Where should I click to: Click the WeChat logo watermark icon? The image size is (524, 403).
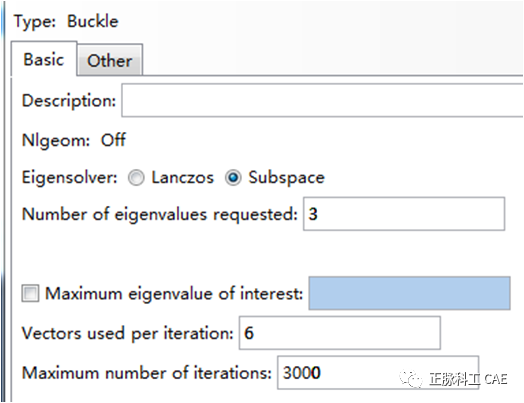(411, 379)
